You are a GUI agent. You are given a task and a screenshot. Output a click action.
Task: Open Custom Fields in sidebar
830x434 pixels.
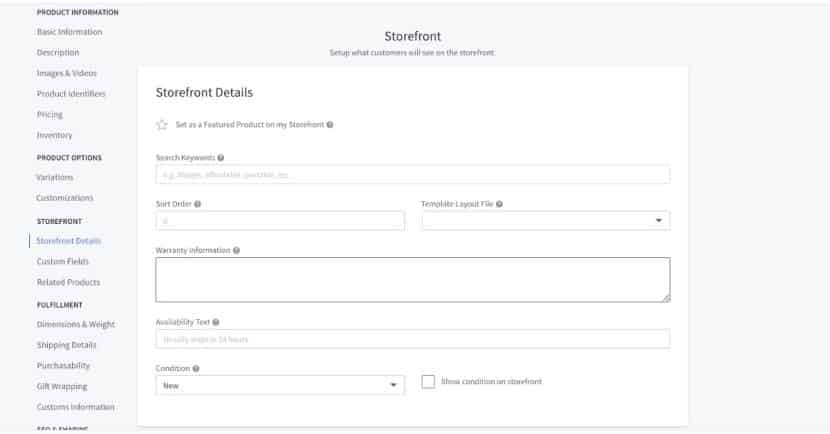tap(62, 261)
